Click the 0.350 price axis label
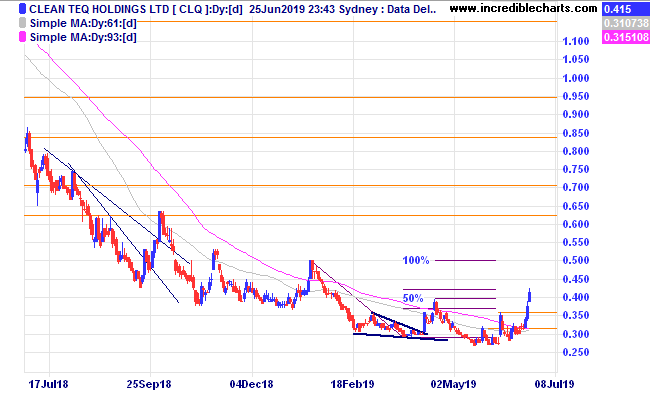 point(575,316)
